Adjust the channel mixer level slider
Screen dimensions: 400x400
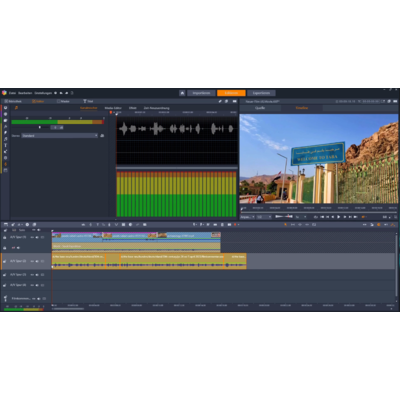[40, 127]
